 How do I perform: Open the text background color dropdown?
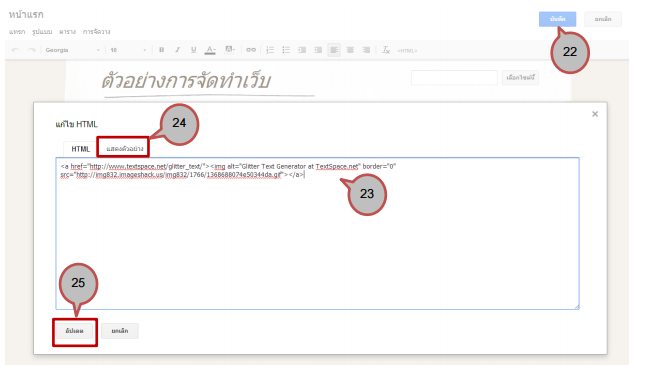[x=230, y=50]
